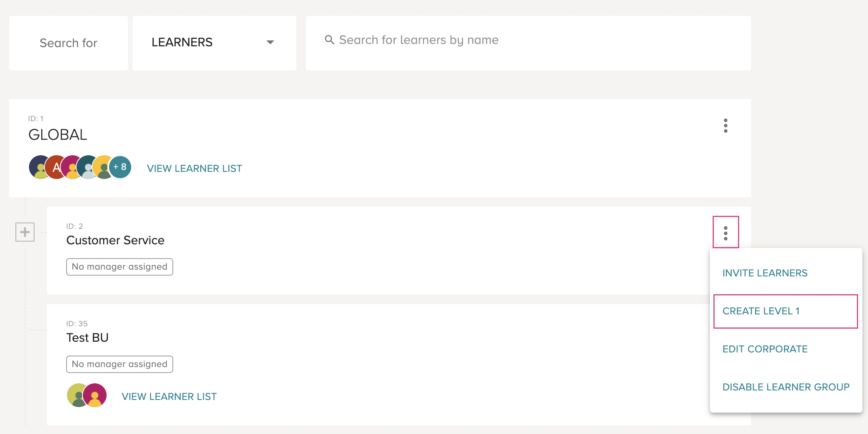Click the yellow avatar in GLOBAL group
Image resolution: width=868 pixels, height=434 pixels.
pyautogui.click(x=103, y=167)
